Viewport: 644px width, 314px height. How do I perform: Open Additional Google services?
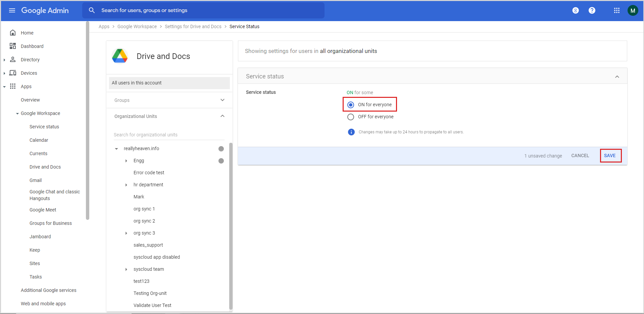(x=49, y=290)
